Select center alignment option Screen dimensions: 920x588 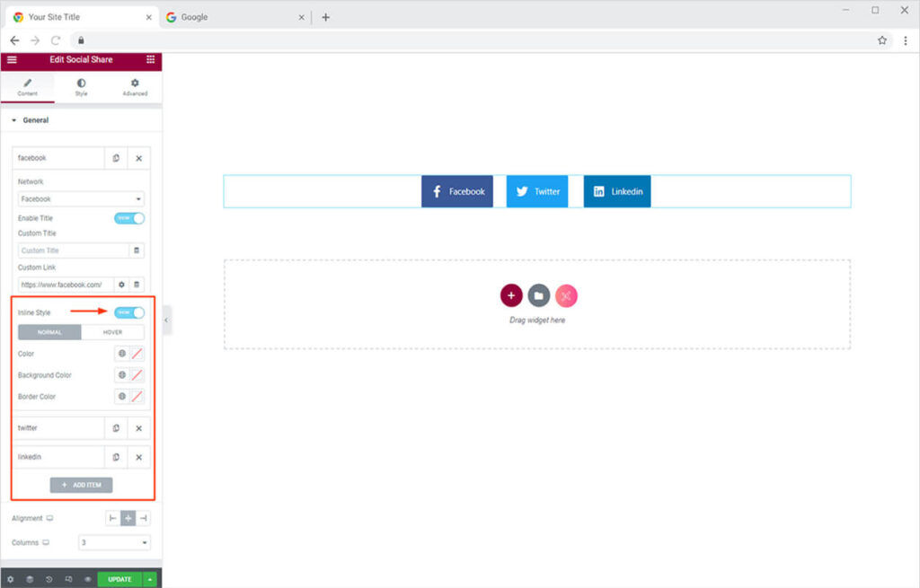tap(128, 518)
